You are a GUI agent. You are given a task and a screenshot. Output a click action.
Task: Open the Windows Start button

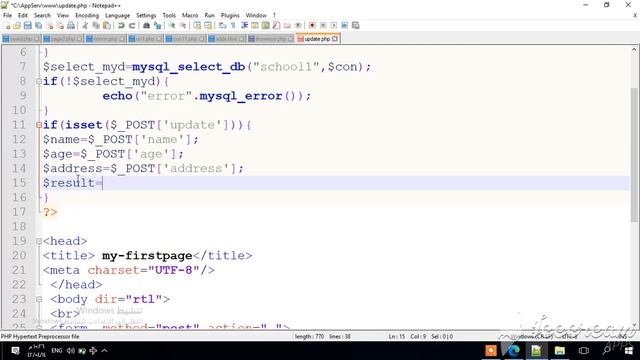(x=629, y=351)
